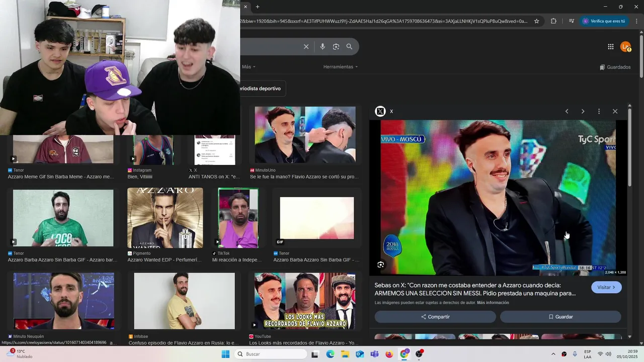Open Microsoft Teams from the taskbar

374,354
